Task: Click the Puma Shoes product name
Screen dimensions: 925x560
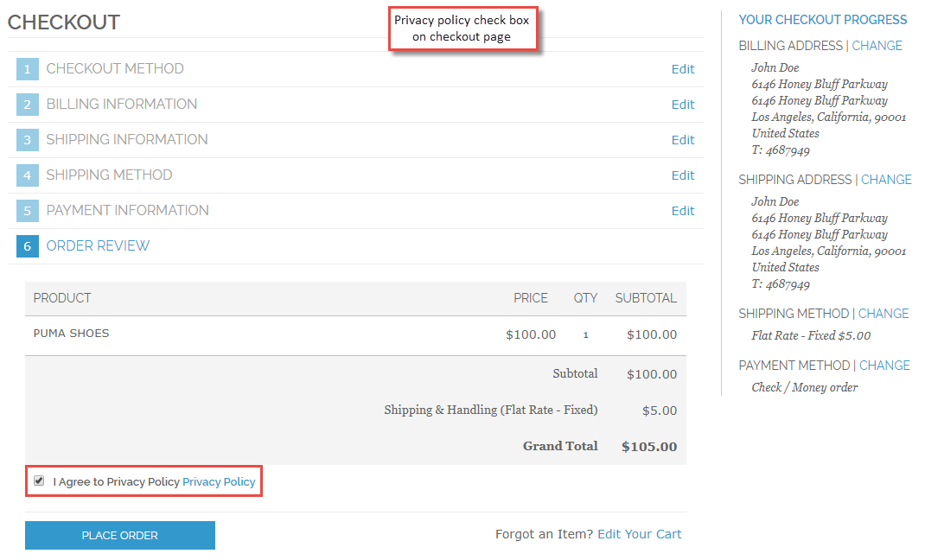Action: tap(72, 333)
